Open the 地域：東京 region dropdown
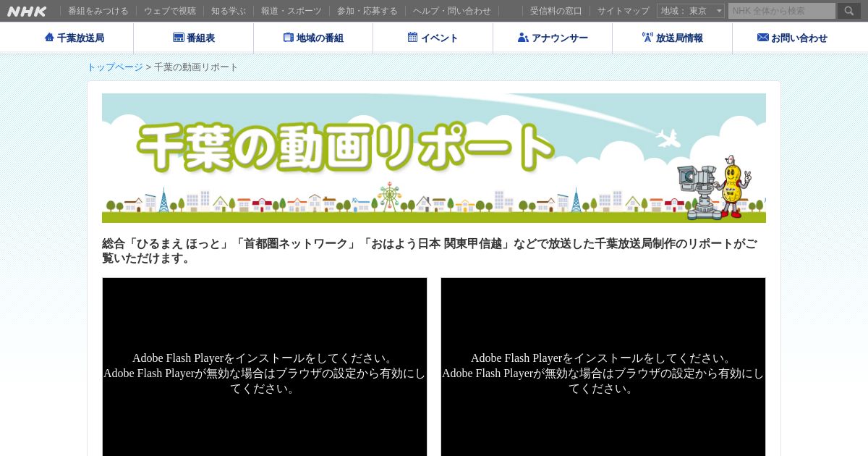This screenshot has width=868, height=456. (691, 11)
